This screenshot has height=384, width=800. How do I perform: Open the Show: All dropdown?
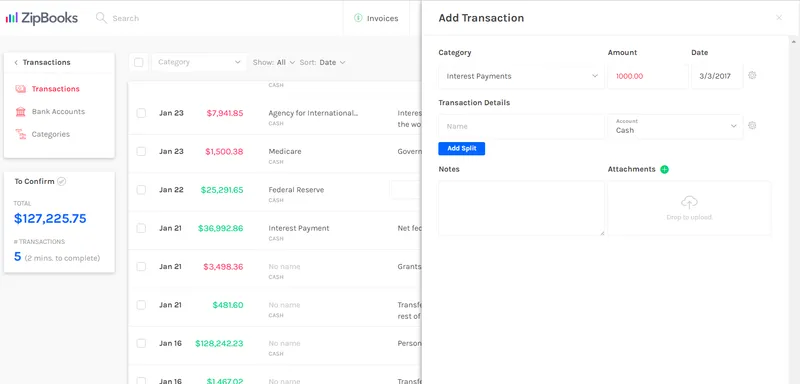[x=274, y=62]
